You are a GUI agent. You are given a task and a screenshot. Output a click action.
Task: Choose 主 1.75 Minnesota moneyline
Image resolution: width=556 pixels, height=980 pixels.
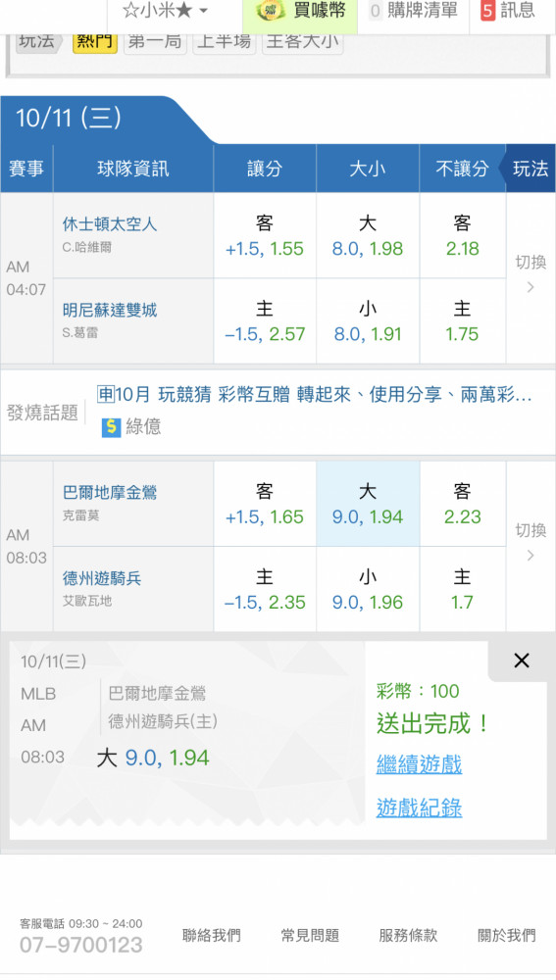(x=462, y=321)
